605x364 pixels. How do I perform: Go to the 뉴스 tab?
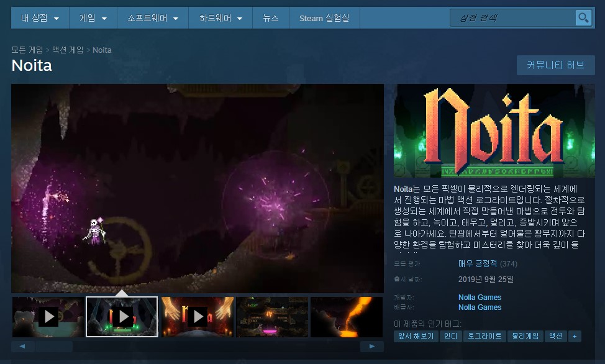coord(271,19)
